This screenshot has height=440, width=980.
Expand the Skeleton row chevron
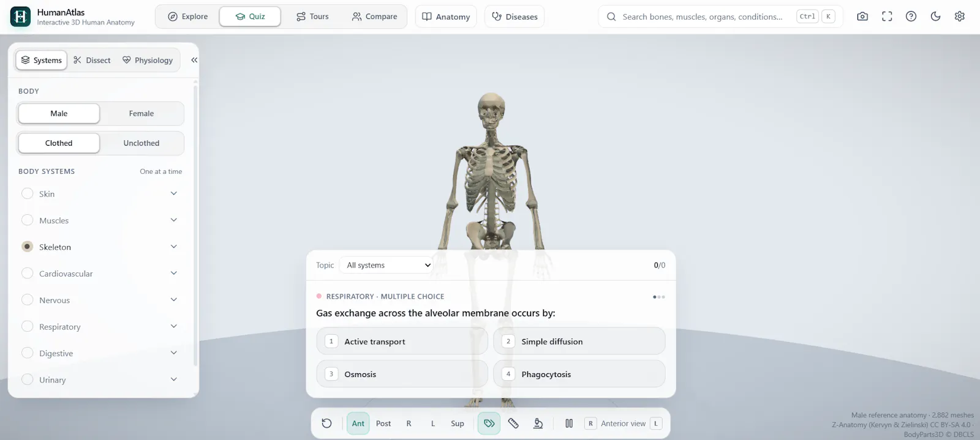[174, 247]
